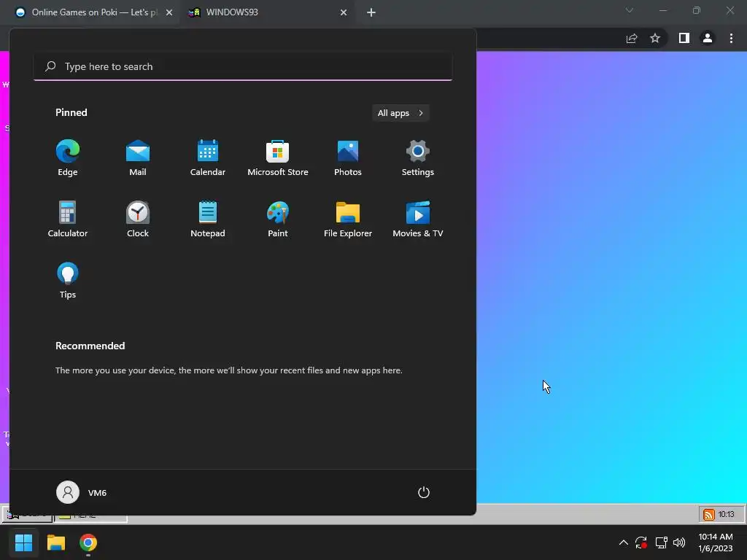Screen dimensions: 747x560
Task: Open Edge from pinned apps
Action: pyautogui.click(x=68, y=158)
